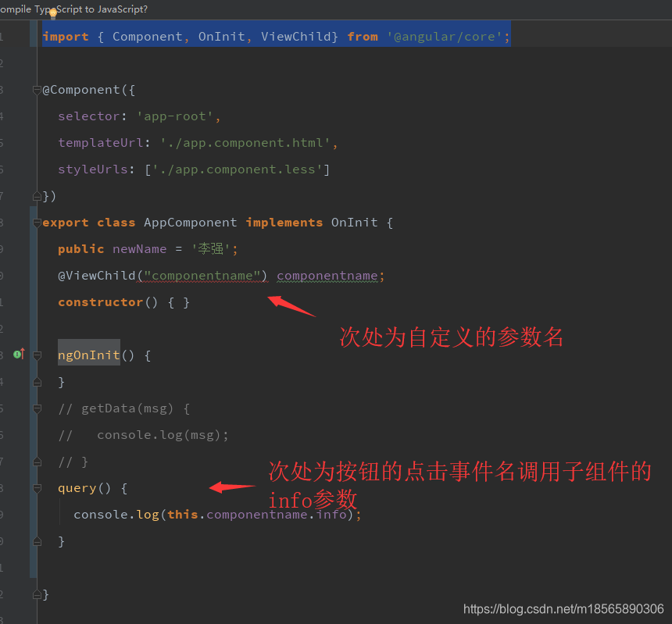Click the highlighted 'ngOnInit' method name
The width and height of the screenshot is (672, 624).
click(89, 355)
